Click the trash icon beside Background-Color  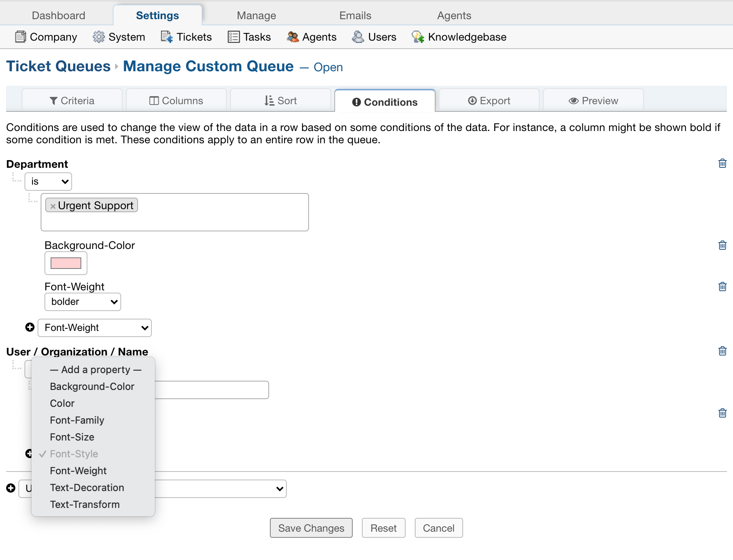click(x=722, y=245)
